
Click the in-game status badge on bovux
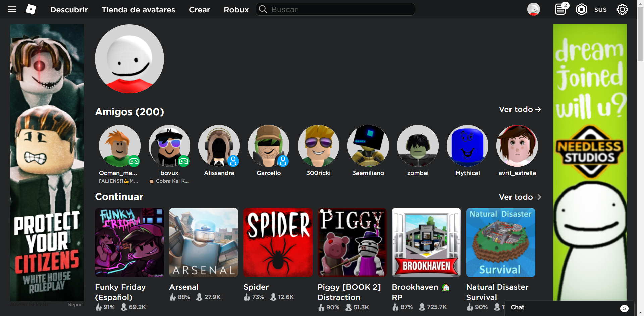click(x=184, y=161)
